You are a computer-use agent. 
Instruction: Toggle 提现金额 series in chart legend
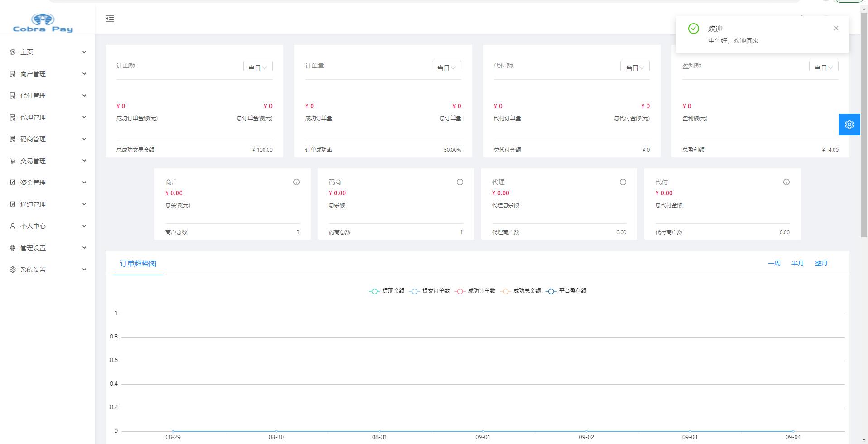click(387, 291)
